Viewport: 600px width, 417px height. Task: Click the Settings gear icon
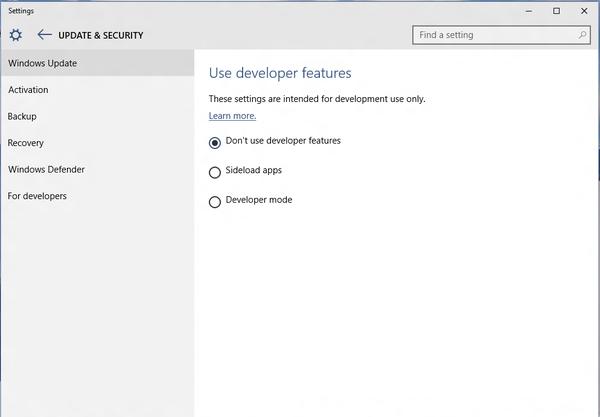pyautogui.click(x=15, y=35)
